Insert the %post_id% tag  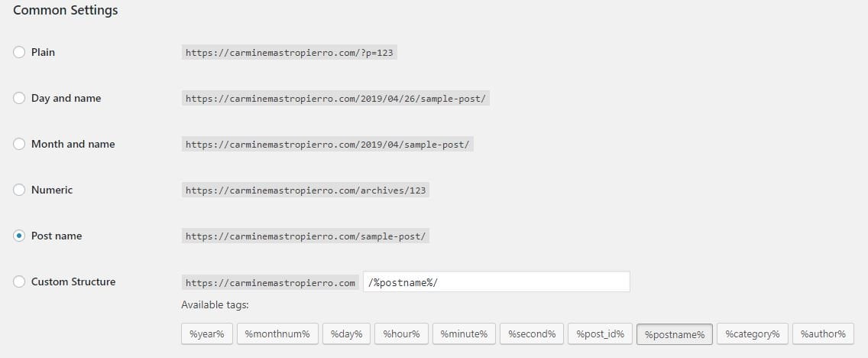click(600, 334)
